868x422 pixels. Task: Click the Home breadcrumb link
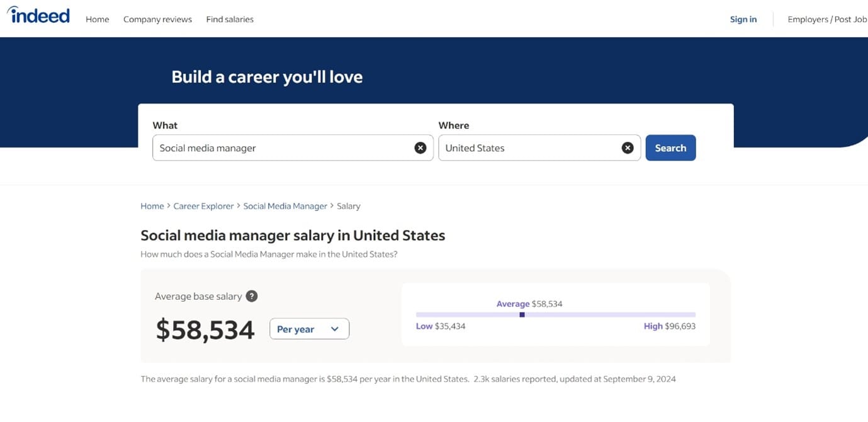(x=152, y=206)
